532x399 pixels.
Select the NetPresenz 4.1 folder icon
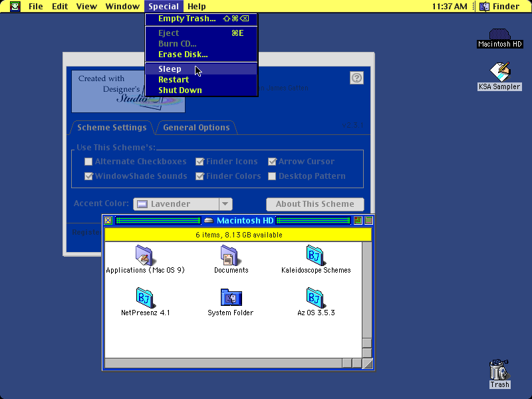145,298
